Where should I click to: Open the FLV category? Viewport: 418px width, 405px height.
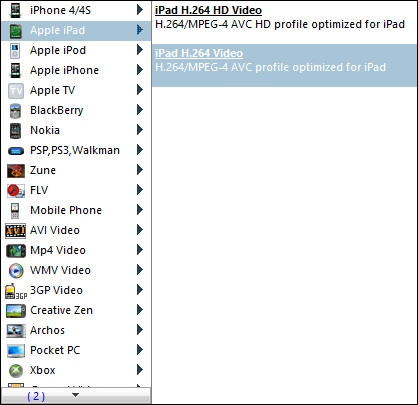pos(76,190)
